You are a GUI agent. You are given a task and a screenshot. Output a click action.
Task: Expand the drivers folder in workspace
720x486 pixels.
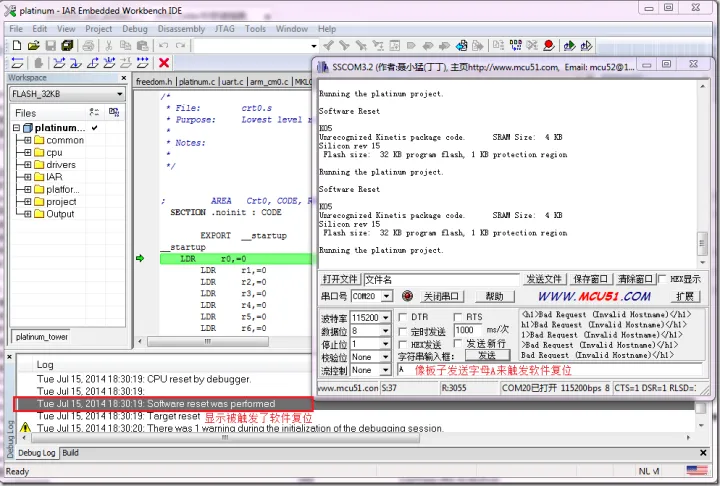(28, 164)
